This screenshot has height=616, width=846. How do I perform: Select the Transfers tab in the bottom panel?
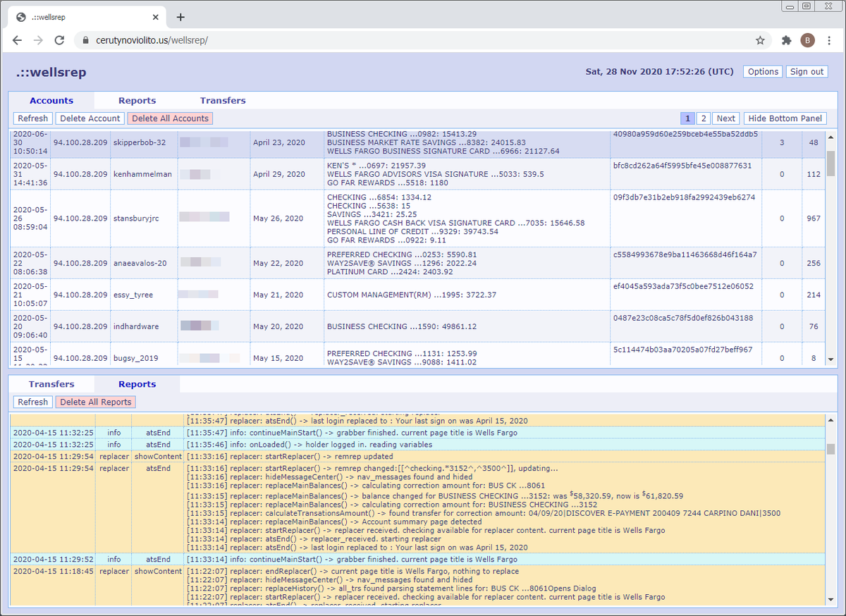(51, 384)
